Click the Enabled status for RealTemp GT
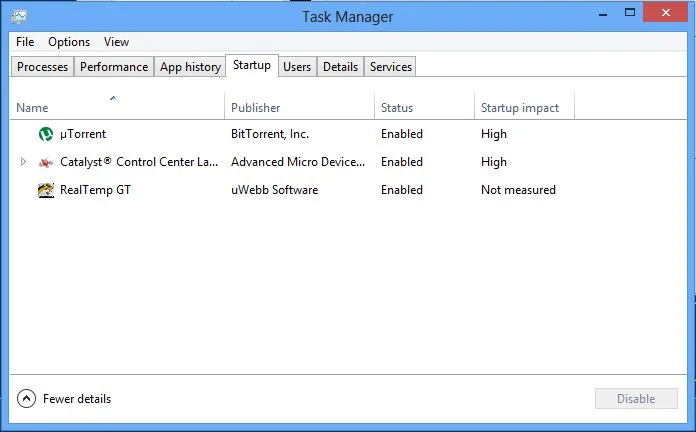 tap(402, 190)
